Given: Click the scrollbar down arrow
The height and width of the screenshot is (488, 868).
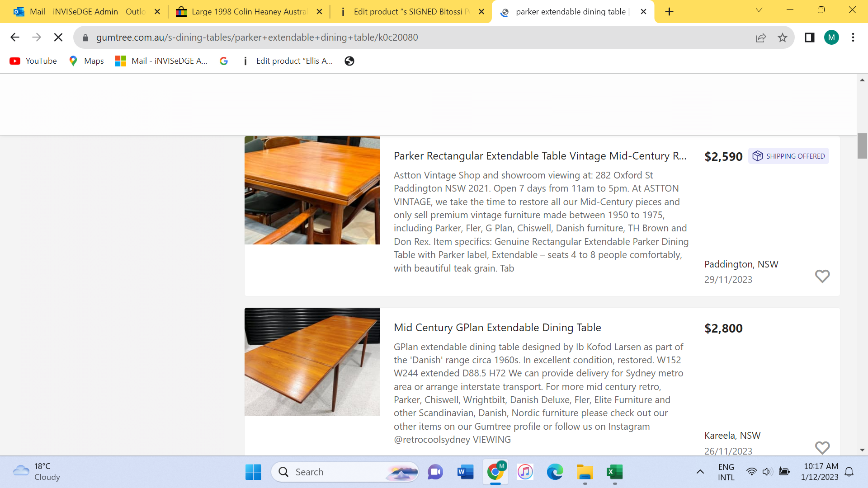Looking at the screenshot, I should (x=862, y=450).
